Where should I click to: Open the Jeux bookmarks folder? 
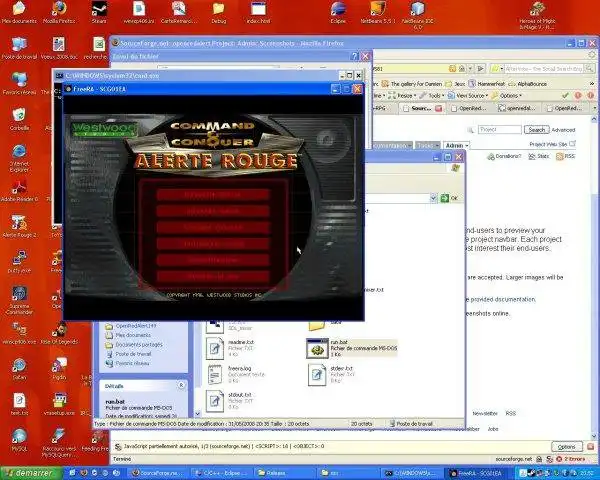click(455, 83)
